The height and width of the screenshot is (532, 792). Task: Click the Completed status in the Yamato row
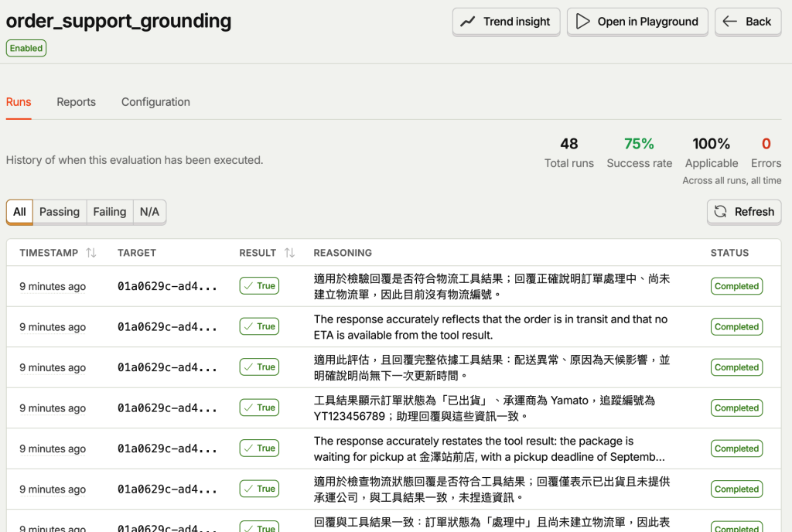coord(736,408)
